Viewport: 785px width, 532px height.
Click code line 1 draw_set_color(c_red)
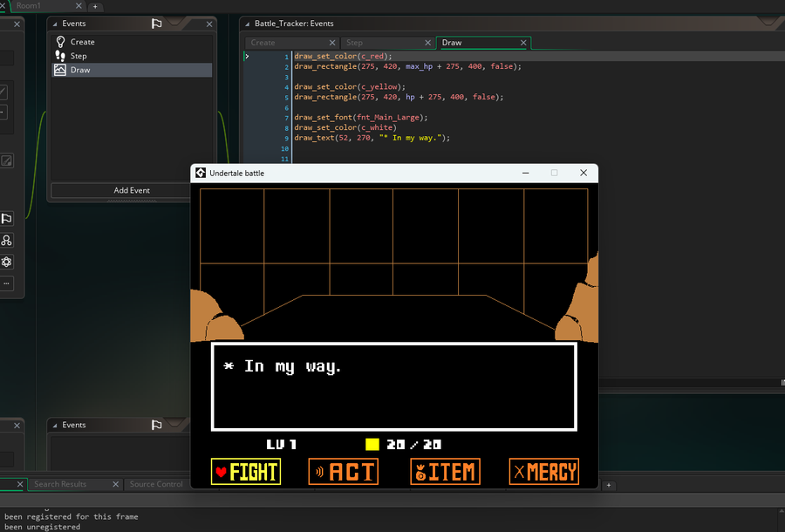point(344,56)
